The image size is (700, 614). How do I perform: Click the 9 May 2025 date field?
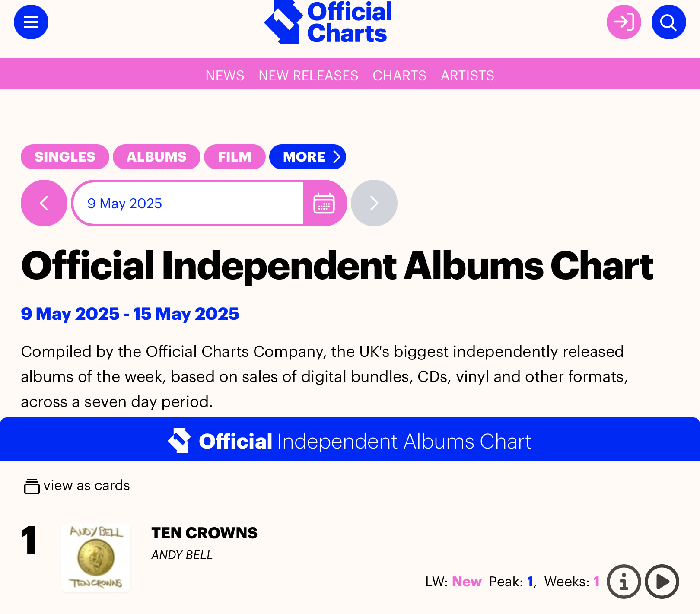[x=189, y=203]
